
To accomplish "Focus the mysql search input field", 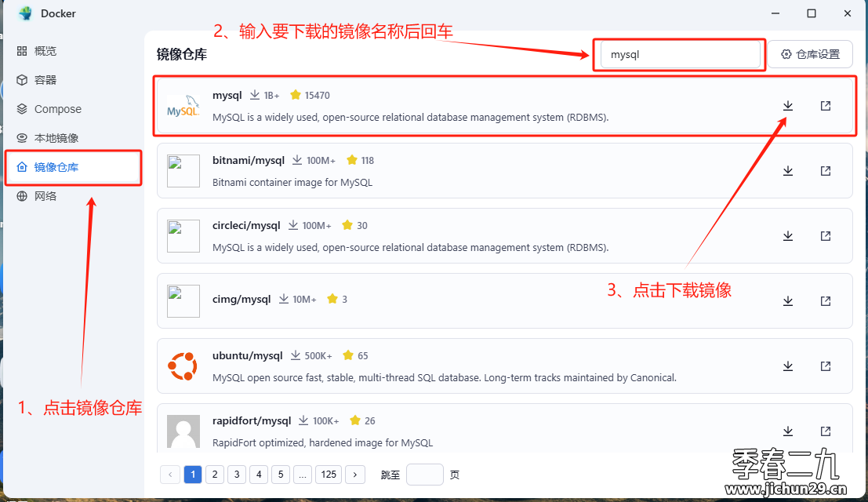I will (681, 54).
